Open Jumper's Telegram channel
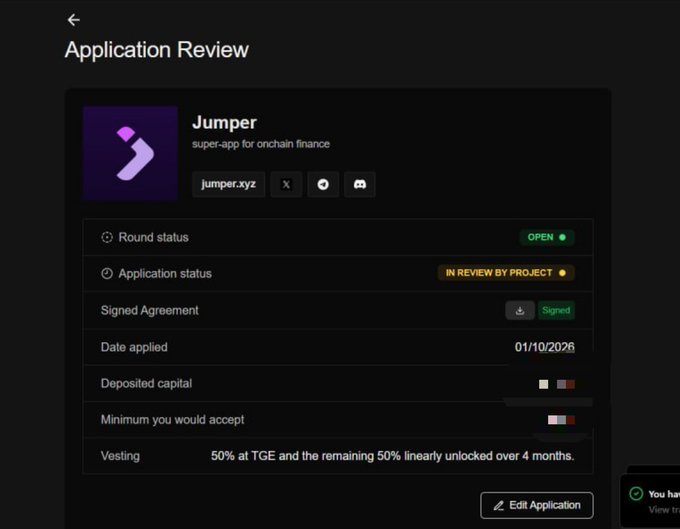This screenshot has width=680, height=529. point(323,184)
